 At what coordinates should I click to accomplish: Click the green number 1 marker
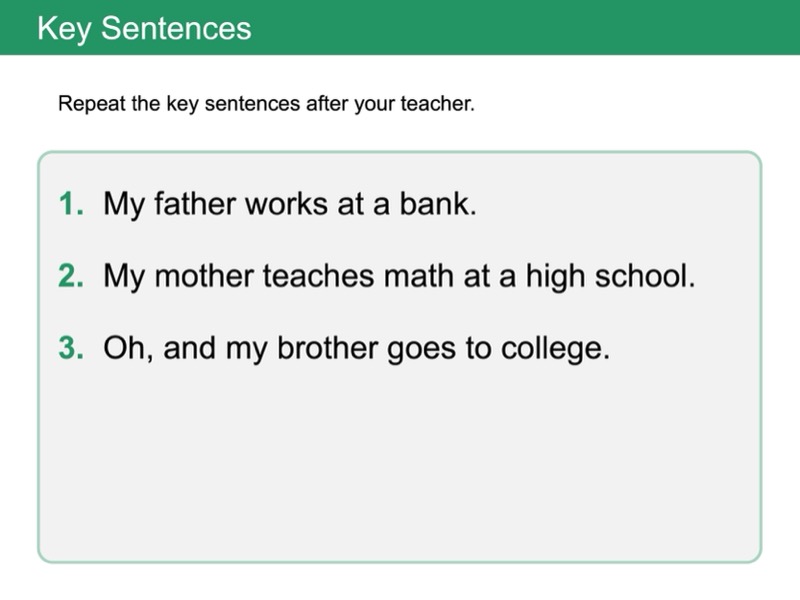[x=70, y=205]
